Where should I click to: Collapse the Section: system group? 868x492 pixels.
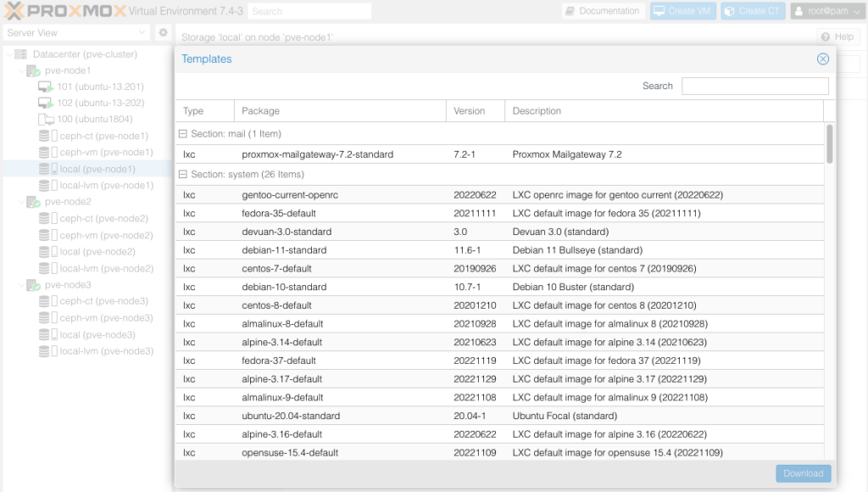tap(183, 174)
